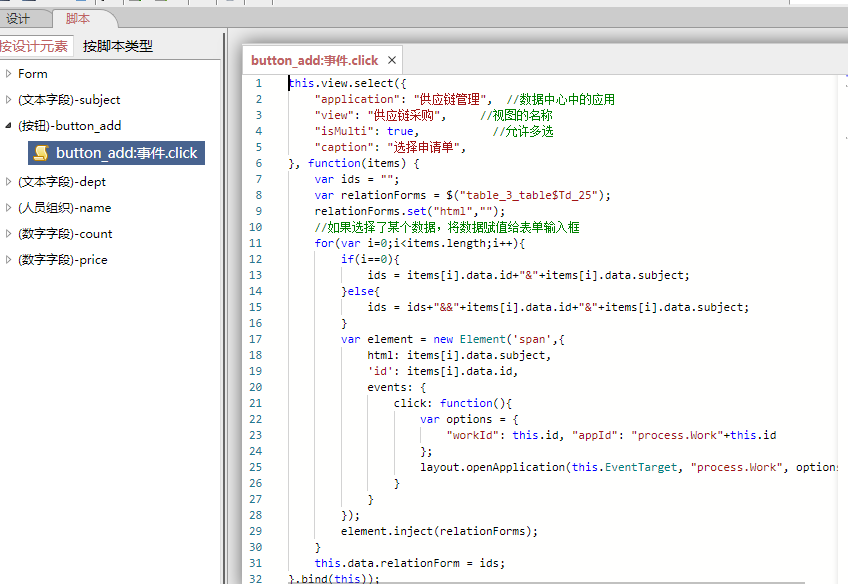
Task: Select the (人员组织)-name label
Action: [x=64, y=208]
